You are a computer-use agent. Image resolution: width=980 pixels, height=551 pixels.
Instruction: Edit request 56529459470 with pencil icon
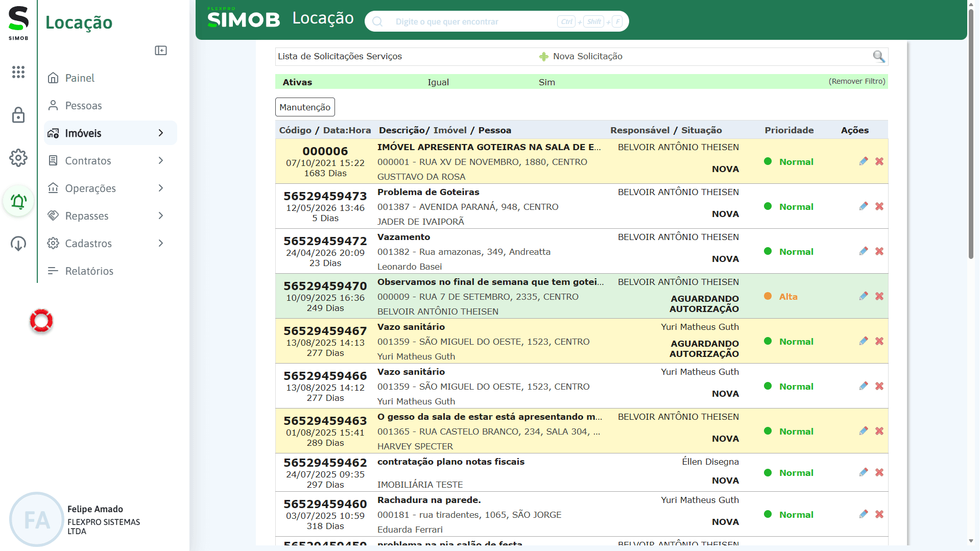pos(864,296)
